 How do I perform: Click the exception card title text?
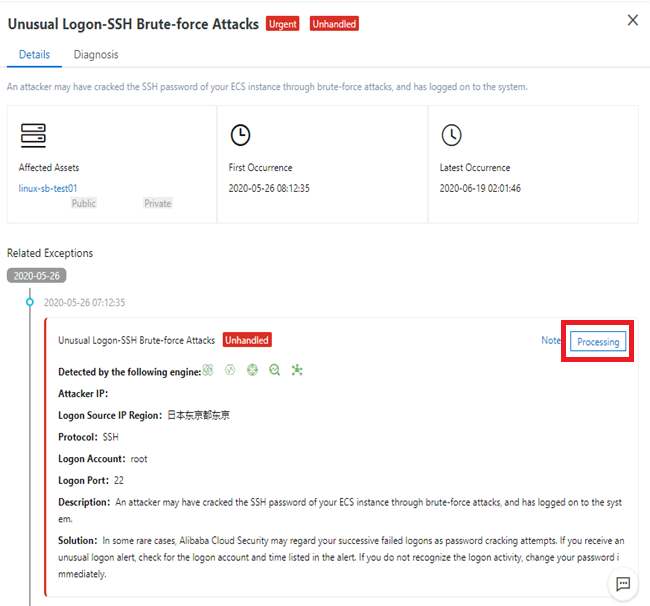tap(137, 340)
